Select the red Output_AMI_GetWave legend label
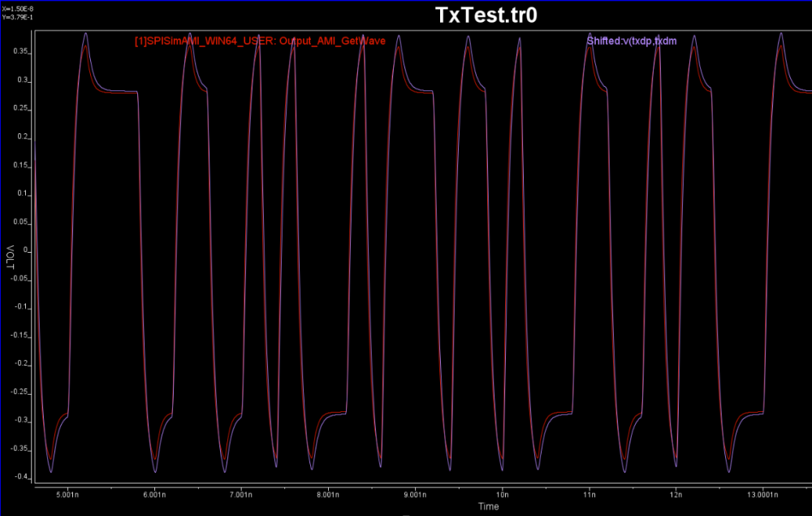This screenshot has height=516, width=812. point(260,41)
